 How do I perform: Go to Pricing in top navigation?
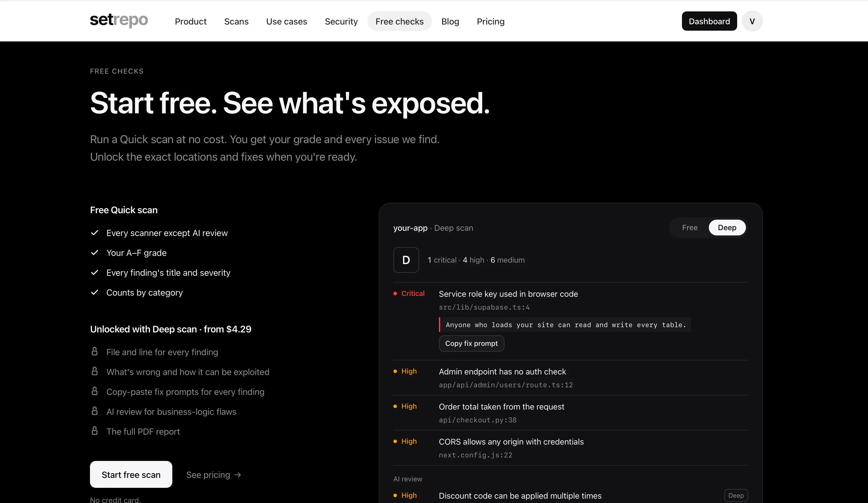click(490, 21)
